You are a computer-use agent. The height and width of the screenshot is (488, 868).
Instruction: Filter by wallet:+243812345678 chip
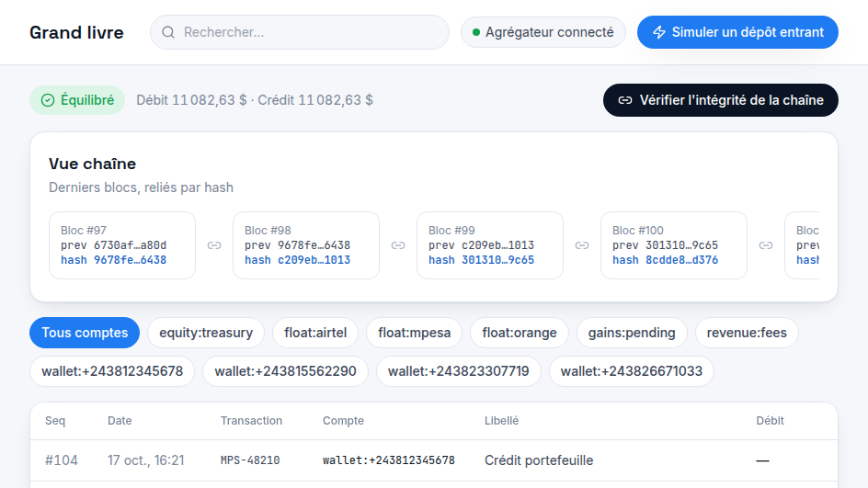click(112, 371)
